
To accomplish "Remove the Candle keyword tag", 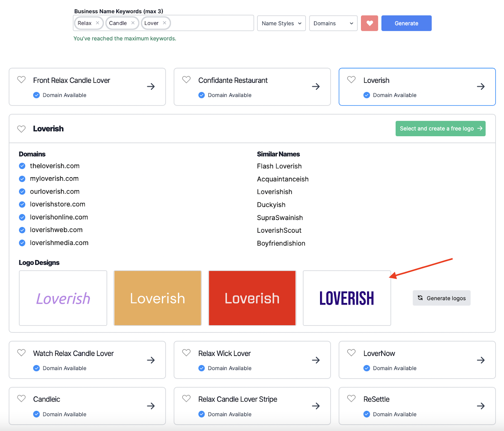I will (x=133, y=23).
